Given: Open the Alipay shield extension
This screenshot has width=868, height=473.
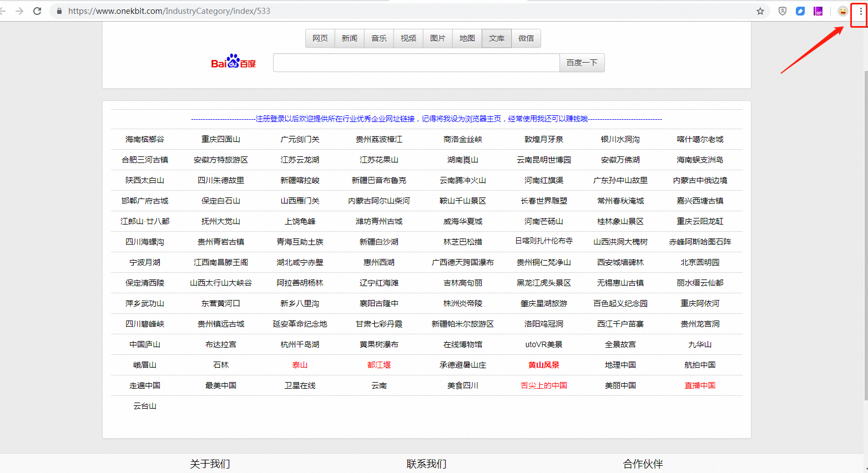Looking at the screenshot, I should pos(783,11).
